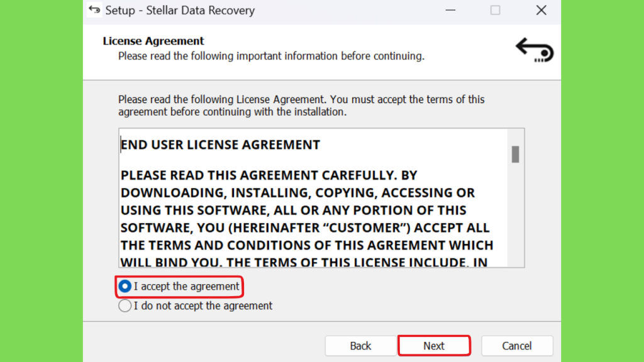Screen dimensions: 644x362
Task: Click the license text scrollbar thumb
Action: pos(516,155)
